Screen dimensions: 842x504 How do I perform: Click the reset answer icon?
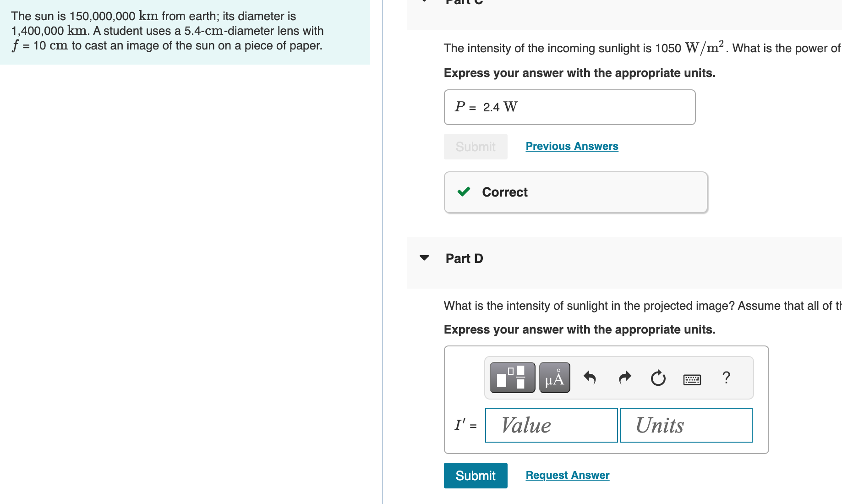pyautogui.click(x=658, y=378)
